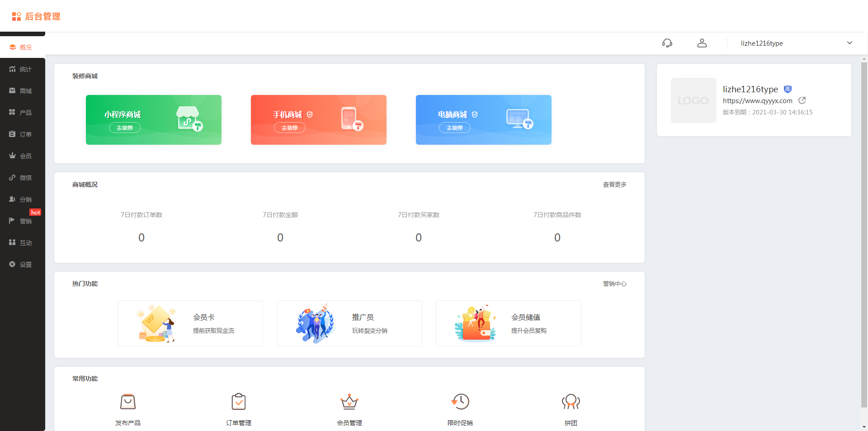This screenshot has height=431, width=868.
Task: Open 产品 sidebar menu
Action: pos(23,113)
